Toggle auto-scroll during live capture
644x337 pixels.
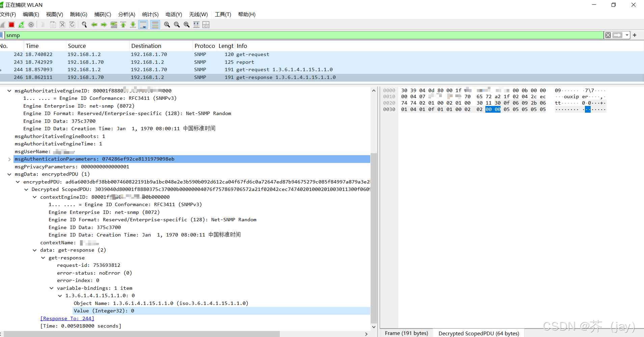pyautogui.click(x=143, y=24)
